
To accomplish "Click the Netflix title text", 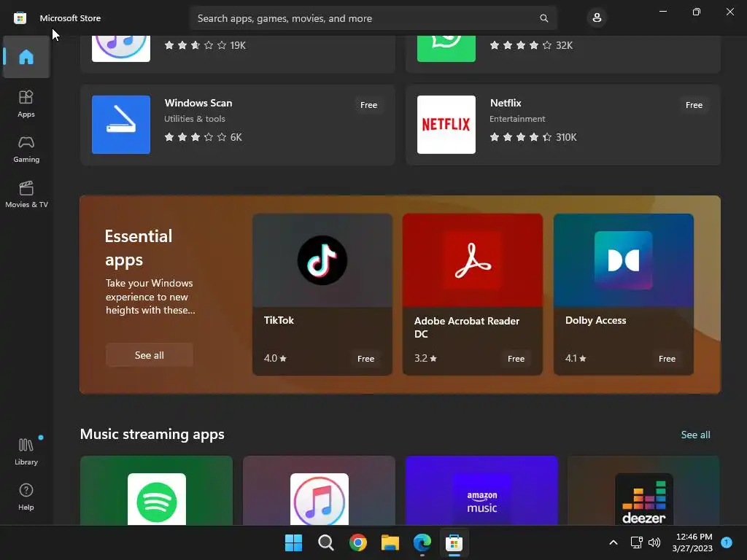I will pyautogui.click(x=506, y=103).
